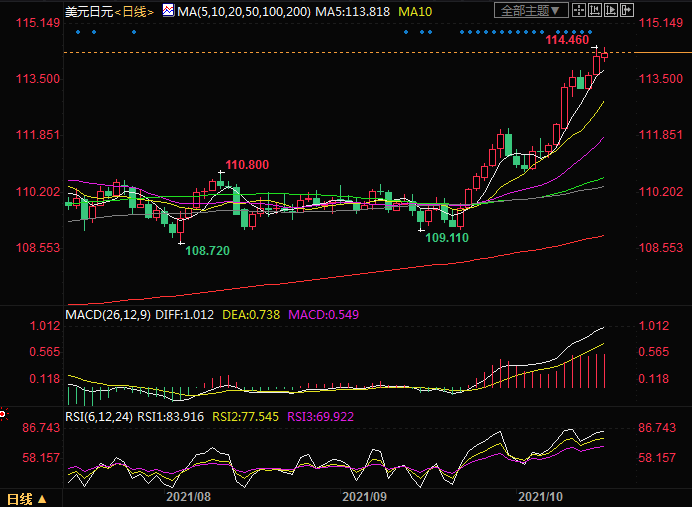692x507 pixels.
Task: Click the interval range statistics icon
Action: coord(597,10)
